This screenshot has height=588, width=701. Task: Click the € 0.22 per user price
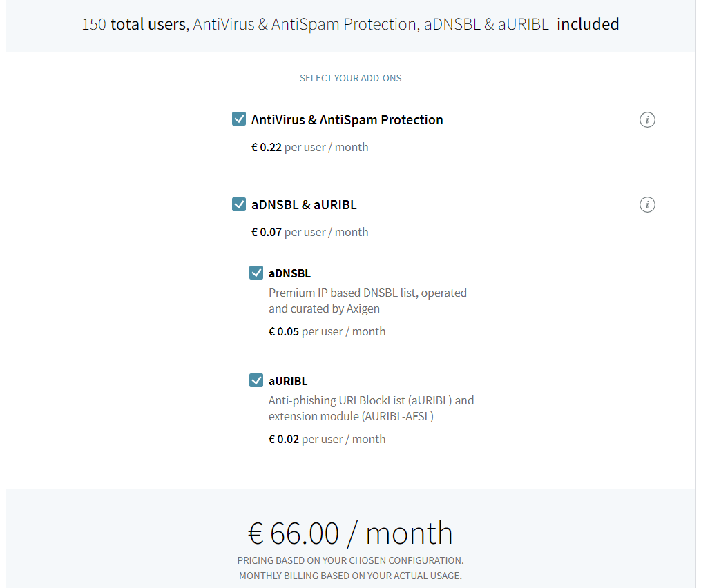(309, 147)
